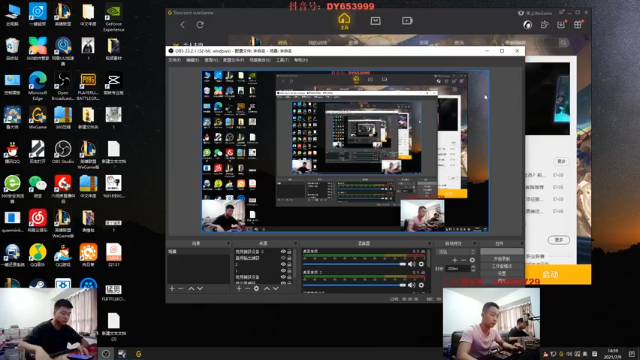Click the lower 更多 button in WeGame
Image resolution: width=640 pixels, height=360 pixels.
coord(559,240)
